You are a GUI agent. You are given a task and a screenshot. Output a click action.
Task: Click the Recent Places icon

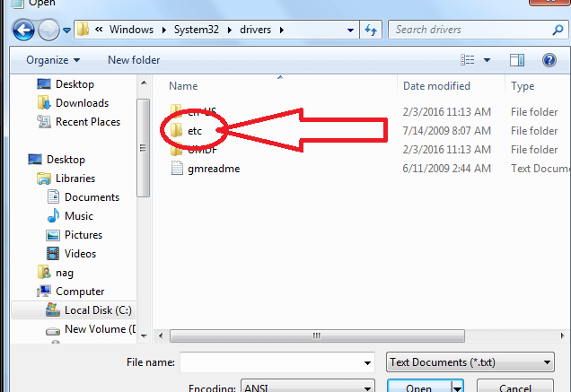(44, 122)
